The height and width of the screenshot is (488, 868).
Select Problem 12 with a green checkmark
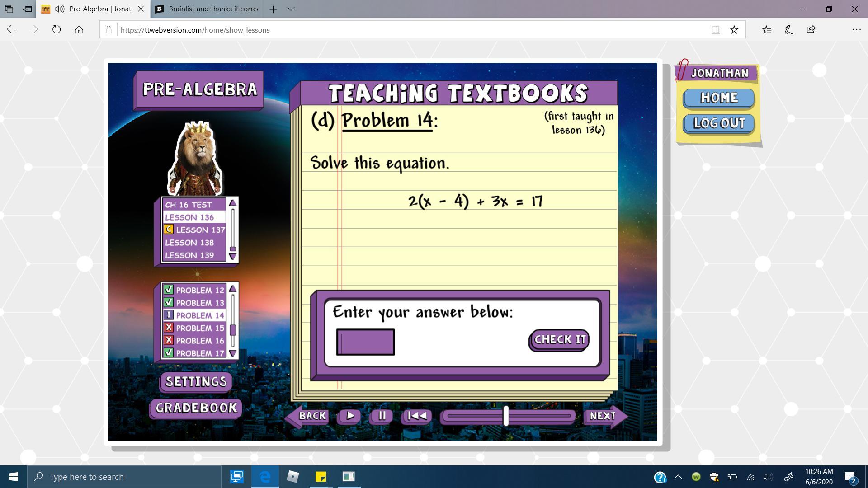pyautogui.click(x=194, y=290)
